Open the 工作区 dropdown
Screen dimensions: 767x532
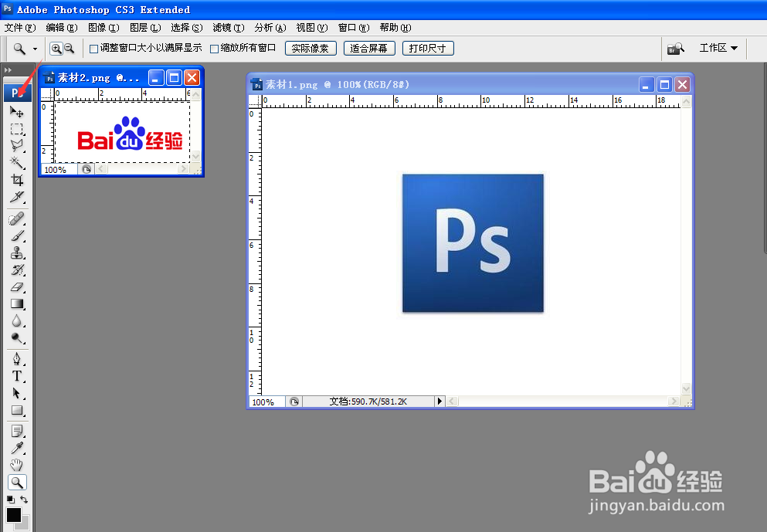(717, 48)
